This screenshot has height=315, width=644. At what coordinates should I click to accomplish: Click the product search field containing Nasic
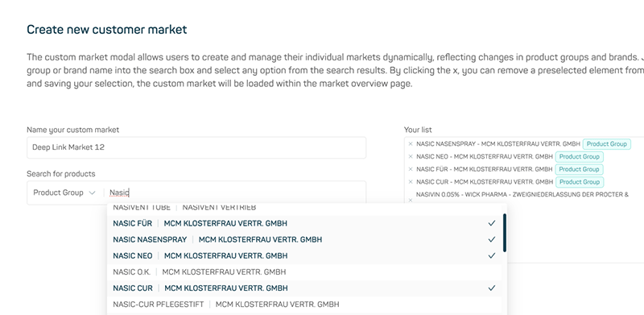[235, 193]
